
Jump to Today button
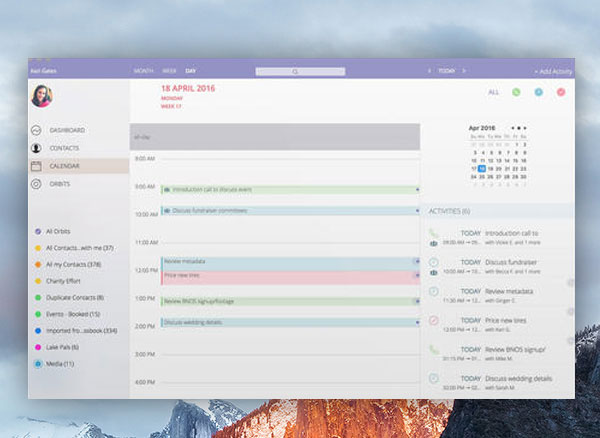tap(447, 71)
